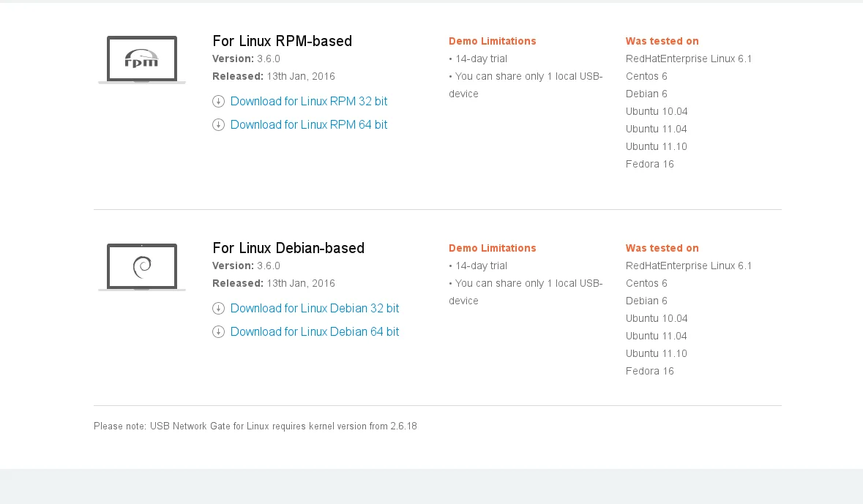863x504 pixels.
Task: Follow the Download for Linux Debian 64 bit link
Action: coord(315,332)
